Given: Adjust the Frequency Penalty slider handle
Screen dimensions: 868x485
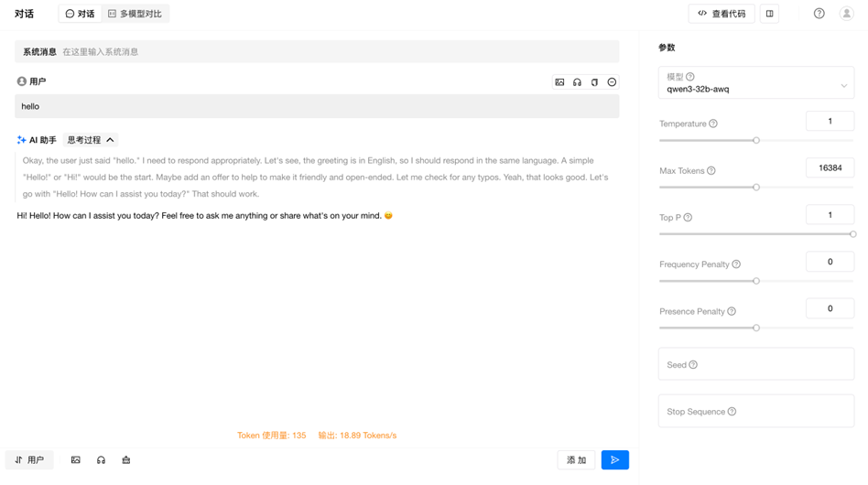Looking at the screenshot, I should (x=756, y=281).
